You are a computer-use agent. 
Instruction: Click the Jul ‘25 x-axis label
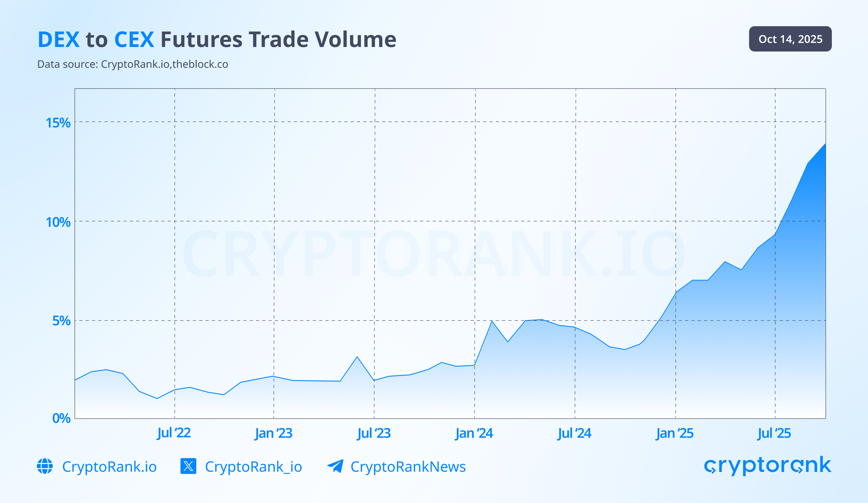[x=774, y=433]
